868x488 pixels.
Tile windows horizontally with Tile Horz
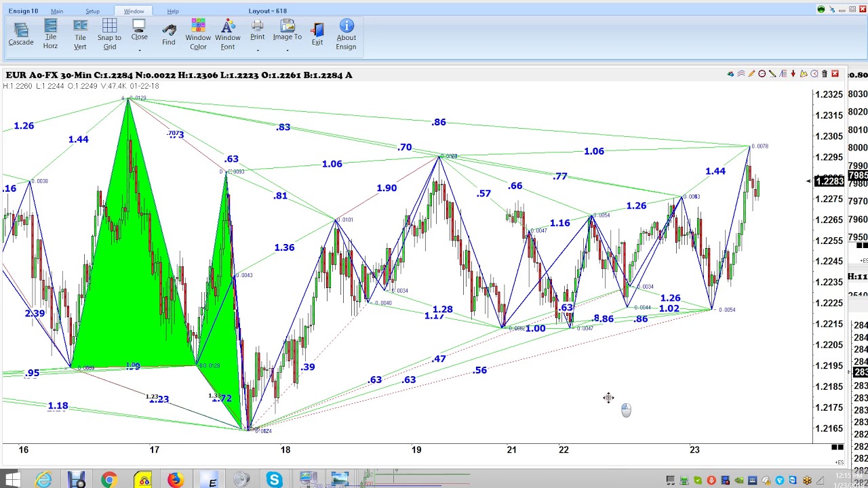coord(50,33)
